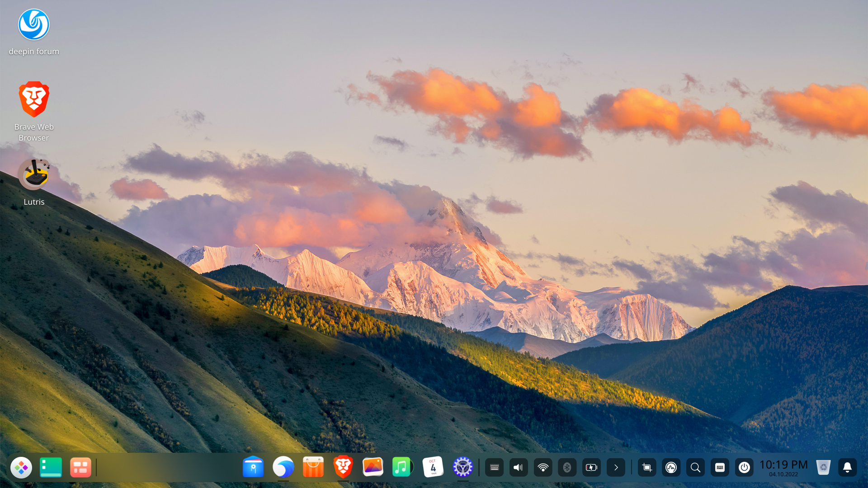Open the Music player in the dock

point(402,467)
